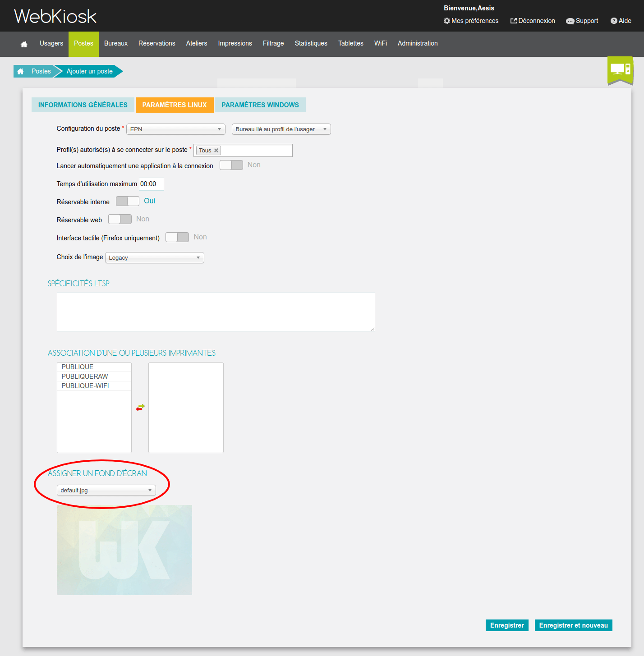Click the Spécificités LTSP text area
The height and width of the screenshot is (656, 644).
(216, 312)
